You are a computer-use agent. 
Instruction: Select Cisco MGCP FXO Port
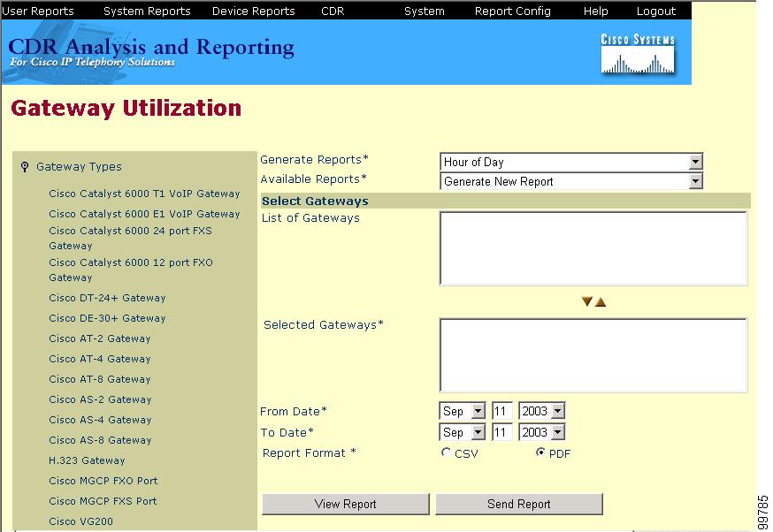(103, 480)
